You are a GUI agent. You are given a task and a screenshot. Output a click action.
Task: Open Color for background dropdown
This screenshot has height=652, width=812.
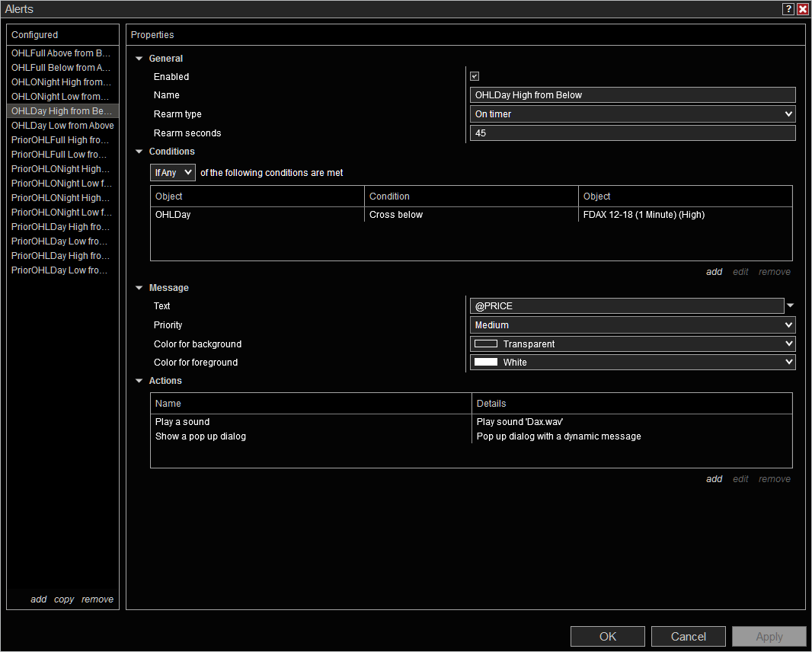[632, 344]
